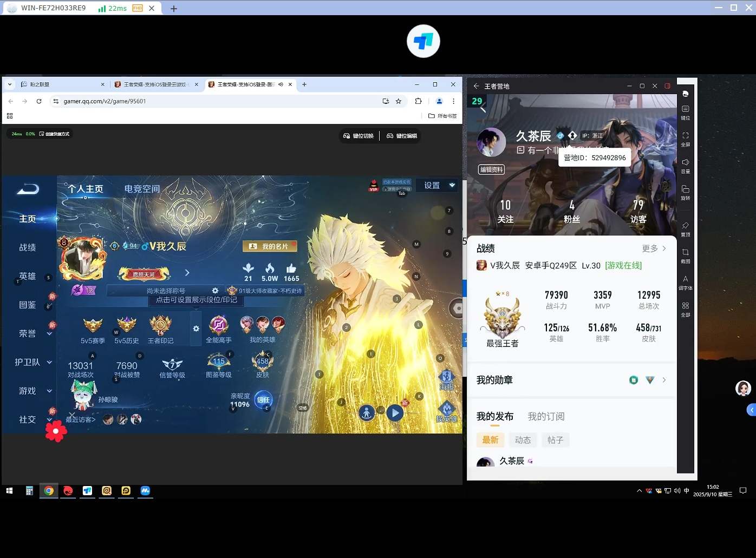Expand the 游戏 sidebar chevron
Viewport: 756px width, 558px height.
(49, 391)
